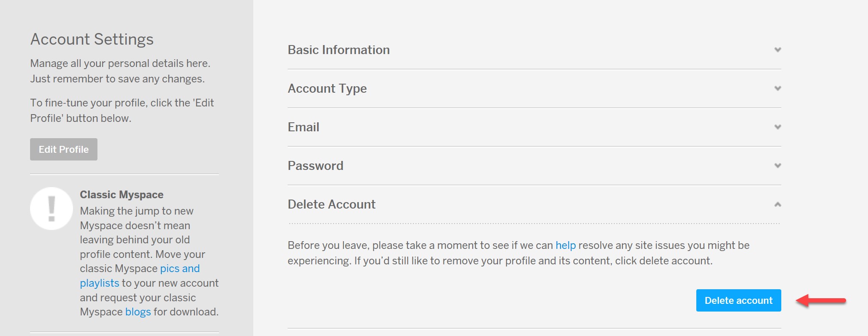This screenshot has height=336, width=868.
Task: Click the Account Settings heading
Action: 91,39
